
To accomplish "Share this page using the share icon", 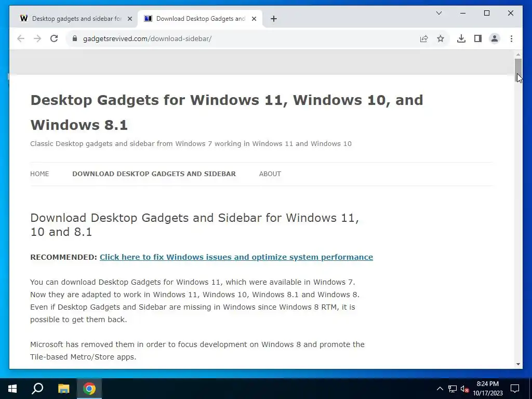I will click(x=424, y=38).
